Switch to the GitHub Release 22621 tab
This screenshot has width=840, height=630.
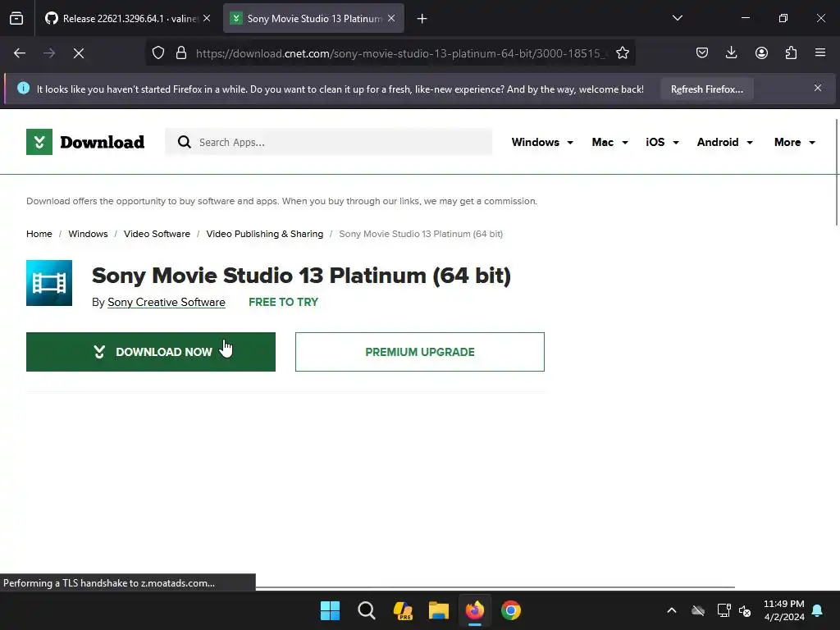[121, 18]
